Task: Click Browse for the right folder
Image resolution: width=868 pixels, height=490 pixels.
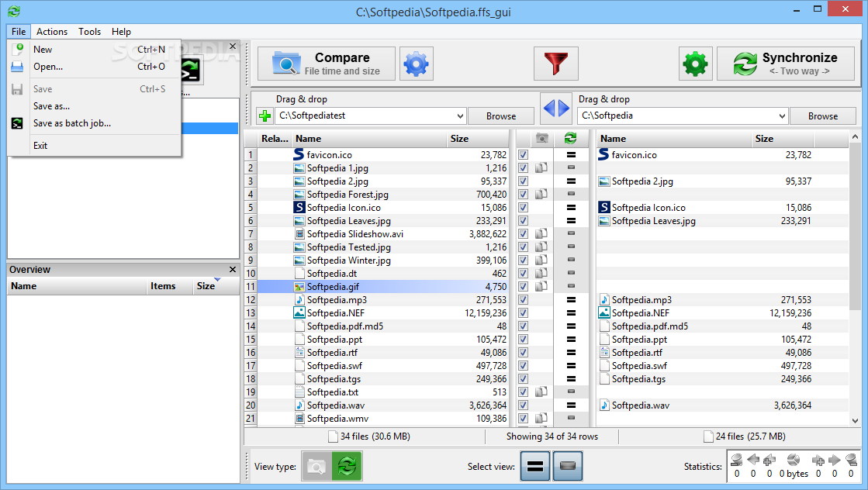Action: (822, 116)
